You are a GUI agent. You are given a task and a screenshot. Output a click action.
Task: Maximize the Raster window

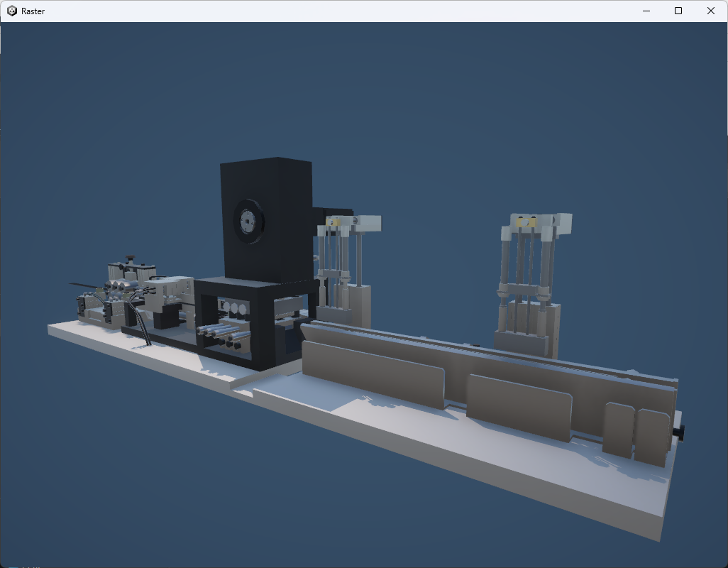point(678,11)
